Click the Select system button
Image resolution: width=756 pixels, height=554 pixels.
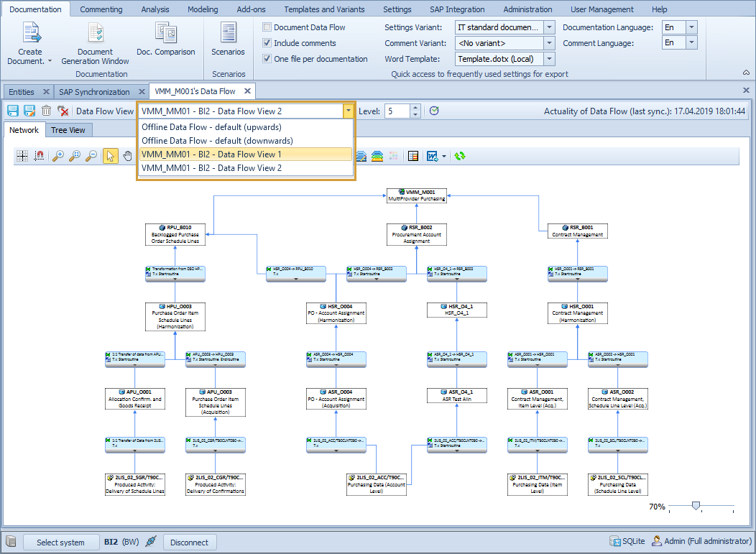click(61, 542)
